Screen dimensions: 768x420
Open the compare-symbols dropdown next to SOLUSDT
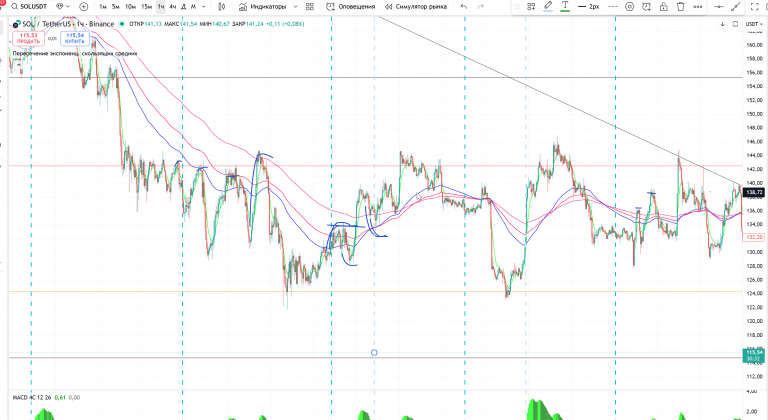point(63,6)
